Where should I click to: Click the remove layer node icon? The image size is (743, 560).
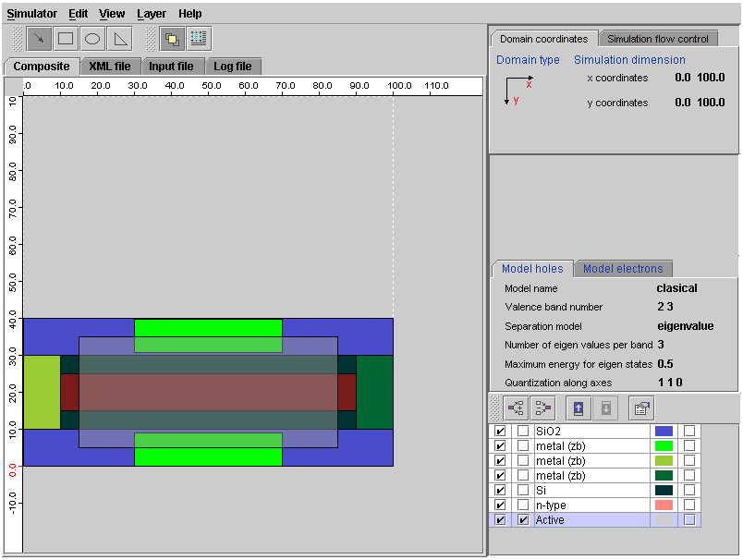point(542,408)
